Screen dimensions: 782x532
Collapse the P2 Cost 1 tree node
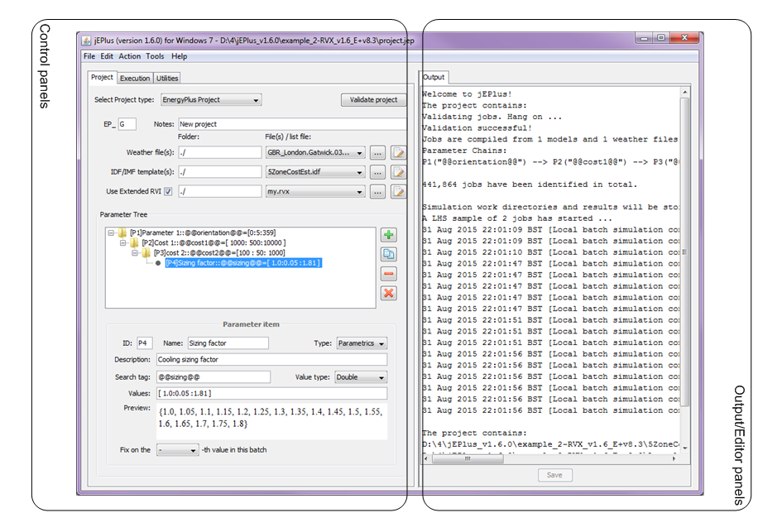(x=123, y=242)
